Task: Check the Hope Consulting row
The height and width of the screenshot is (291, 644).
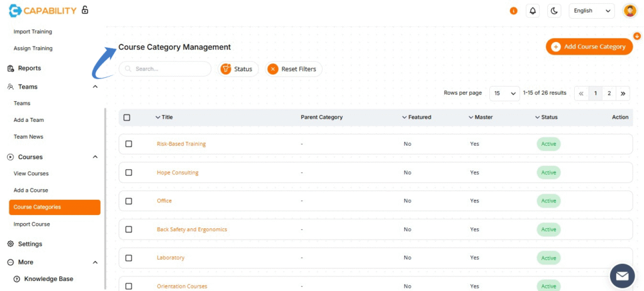Action: [x=128, y=173]
